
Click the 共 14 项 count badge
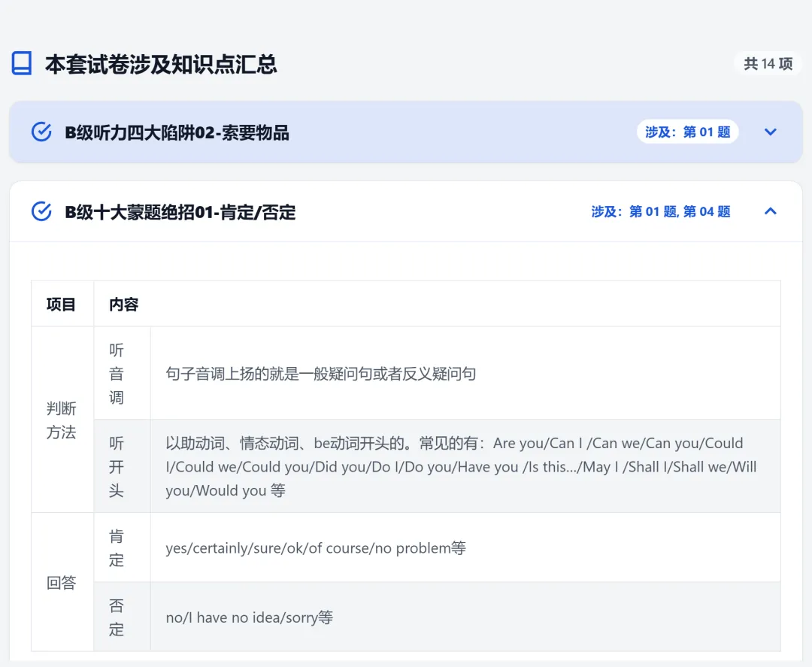coord(768,64)
